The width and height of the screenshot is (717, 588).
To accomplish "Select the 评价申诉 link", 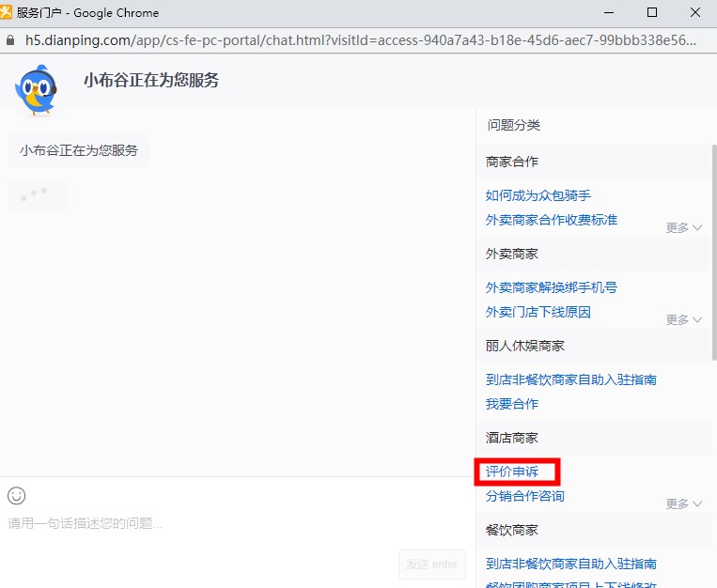I will coord(511,472).
